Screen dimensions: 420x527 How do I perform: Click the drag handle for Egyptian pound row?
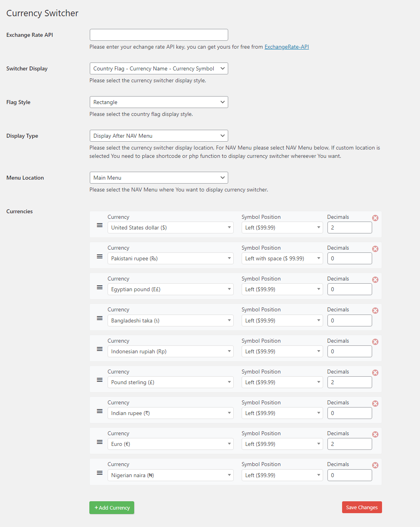[99, 287]
